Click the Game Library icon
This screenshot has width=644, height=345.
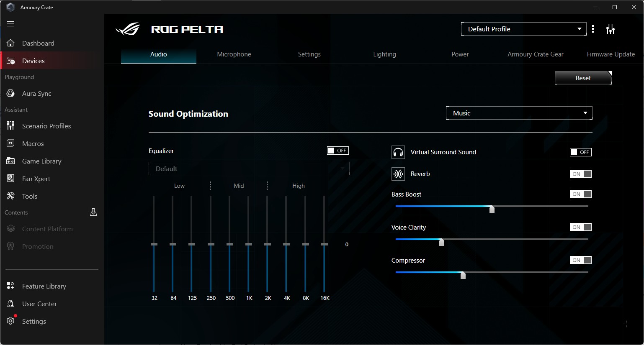11,161
